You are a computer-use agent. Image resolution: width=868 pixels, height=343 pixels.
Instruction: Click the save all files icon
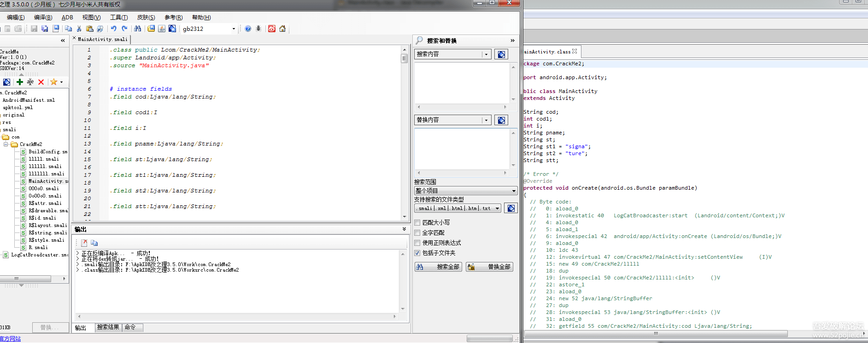[45, 29]
